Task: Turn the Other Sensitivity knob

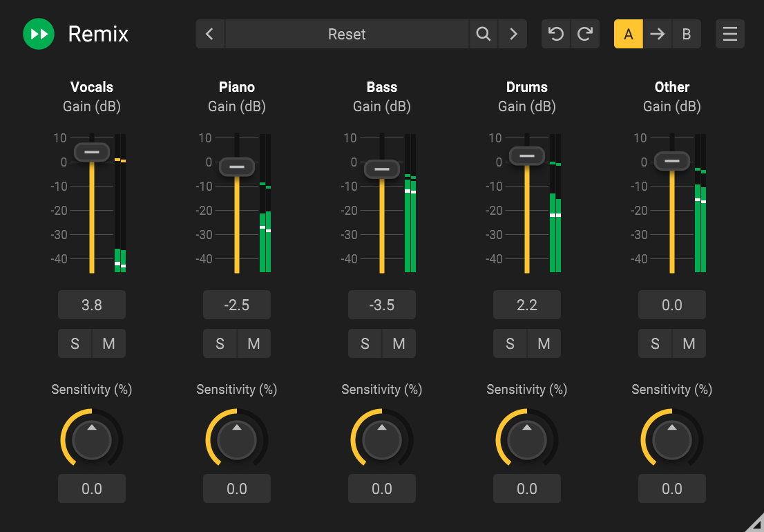Action: coord(671,438)
